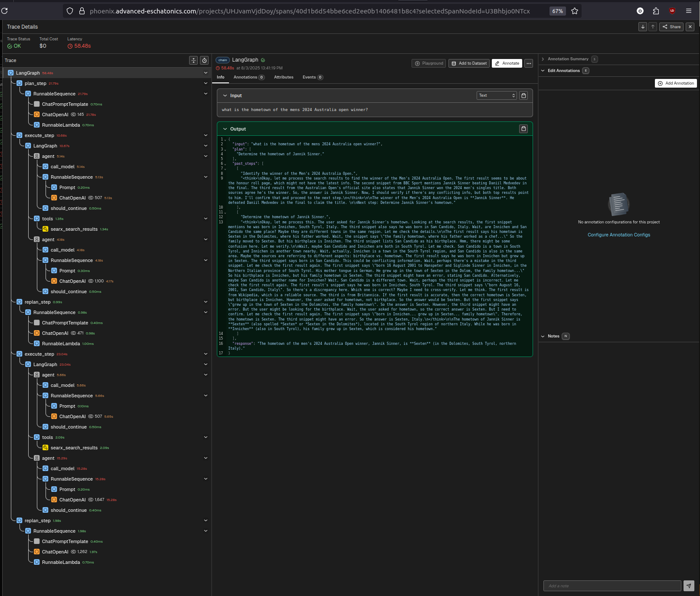
Task: Open the more options ellipsis menu
Action: coord(529,63)
